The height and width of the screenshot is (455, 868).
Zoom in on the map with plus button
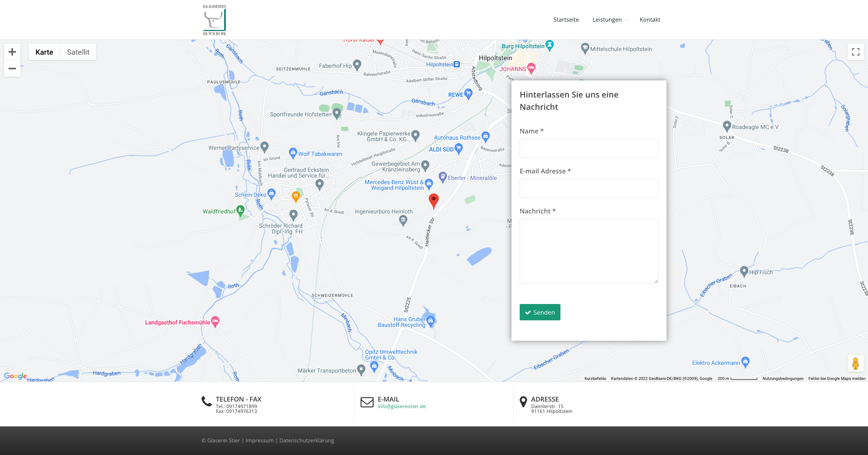12,52
